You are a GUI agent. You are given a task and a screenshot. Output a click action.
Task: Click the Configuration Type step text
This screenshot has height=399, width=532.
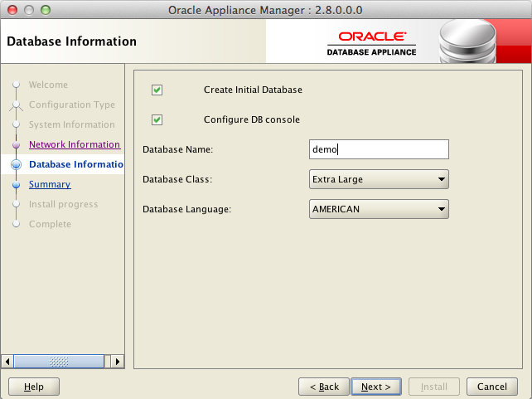point(72,105)
